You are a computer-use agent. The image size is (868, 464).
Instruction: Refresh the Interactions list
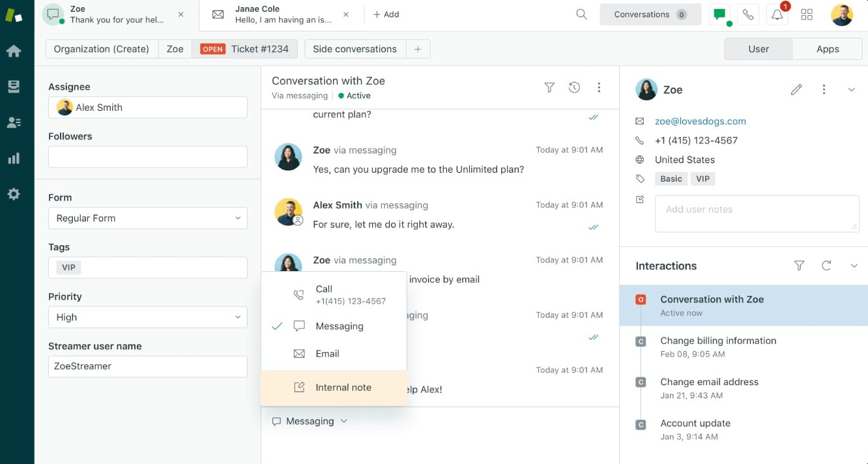click(x=826, y=266)
